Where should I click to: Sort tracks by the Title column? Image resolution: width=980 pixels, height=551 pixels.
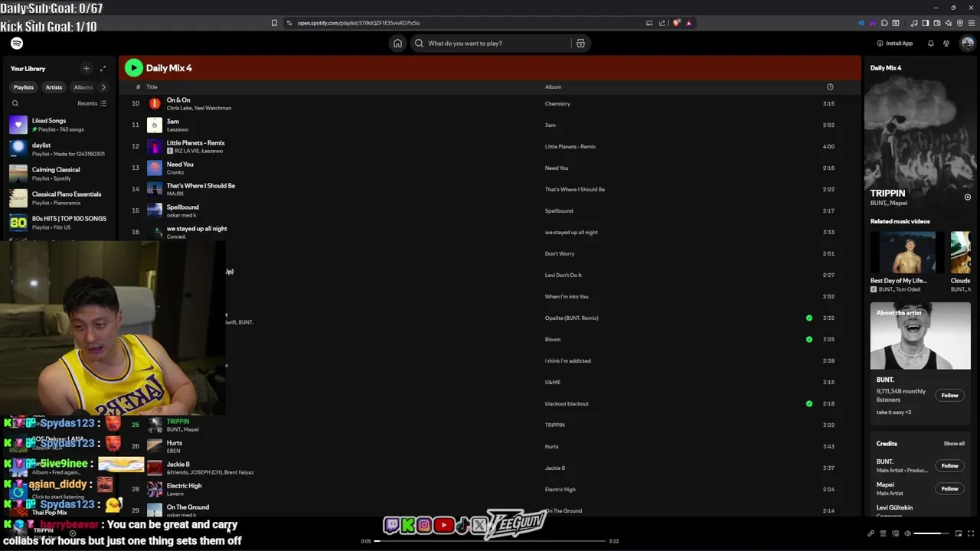click(152, 87)
